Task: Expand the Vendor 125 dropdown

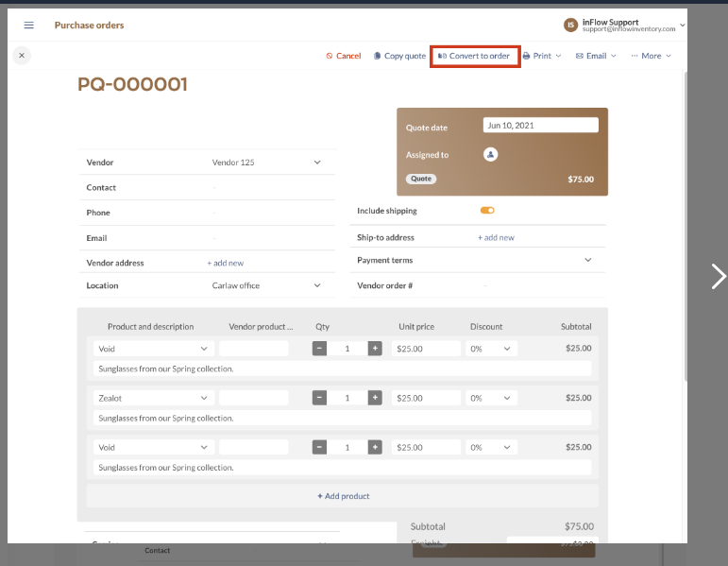Action: (317, 163)
